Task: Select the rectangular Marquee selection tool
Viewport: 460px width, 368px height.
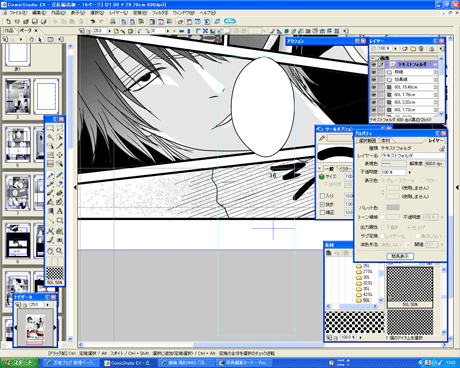Action: [x=50, y=128]
